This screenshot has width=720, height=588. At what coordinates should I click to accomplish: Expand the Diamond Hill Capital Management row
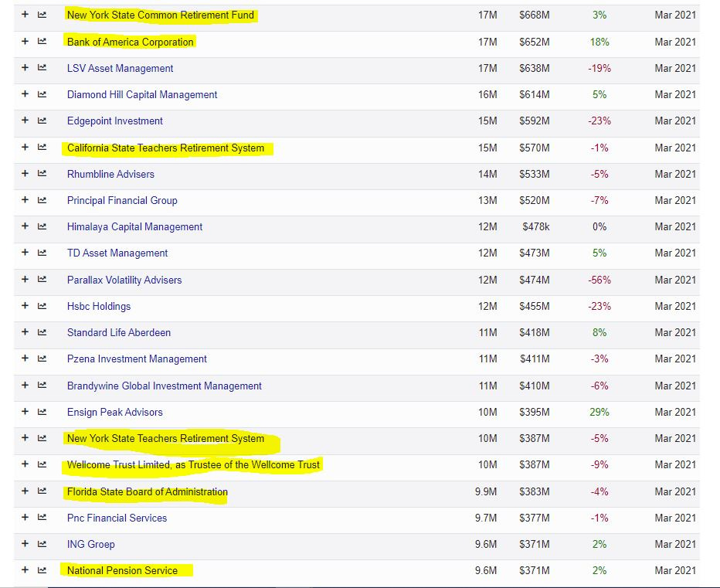coord(25,93)
